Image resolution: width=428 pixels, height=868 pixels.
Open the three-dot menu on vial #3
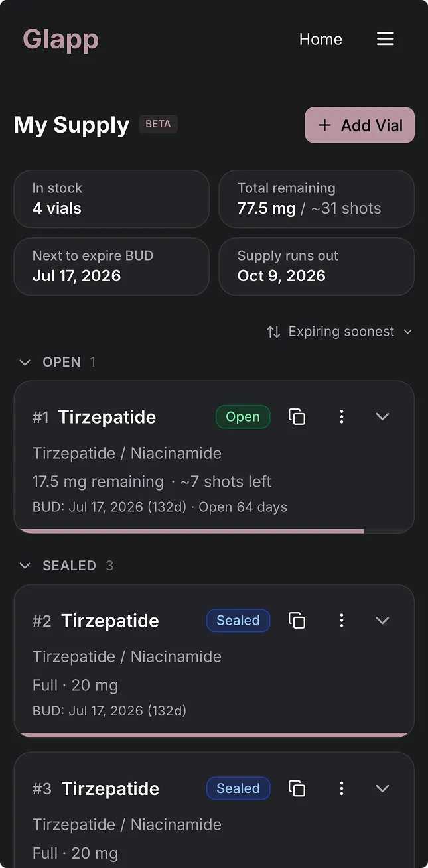pyautogui.click(x=342, y=788)
